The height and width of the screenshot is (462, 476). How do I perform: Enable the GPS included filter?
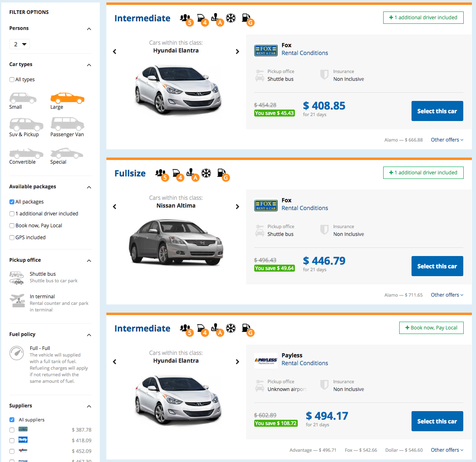click(x=12, y=238)
